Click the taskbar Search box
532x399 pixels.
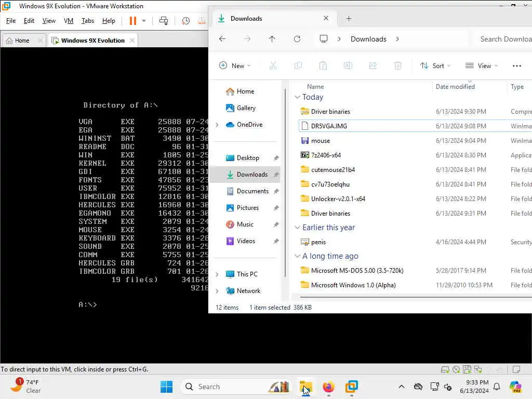(236, 387)
